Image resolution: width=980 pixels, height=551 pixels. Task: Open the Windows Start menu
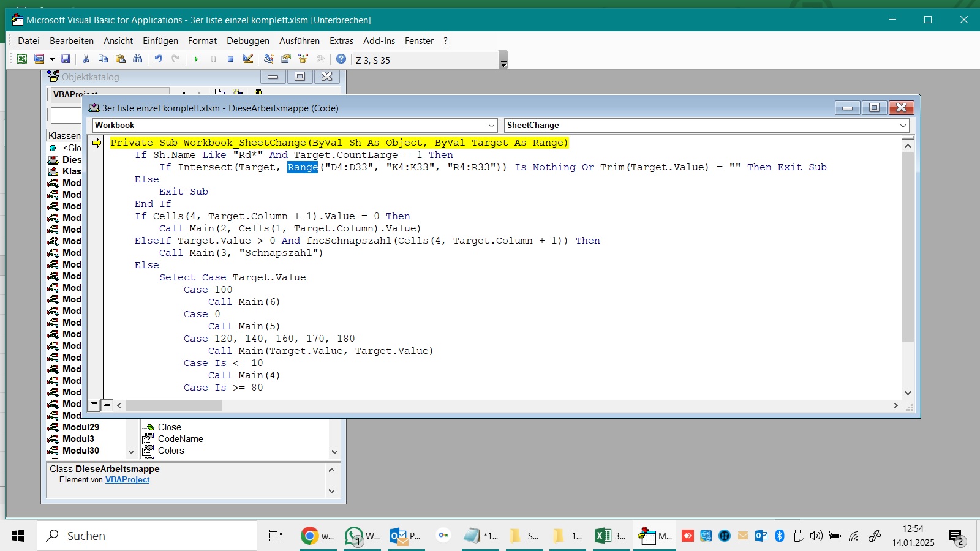(18, 536)
